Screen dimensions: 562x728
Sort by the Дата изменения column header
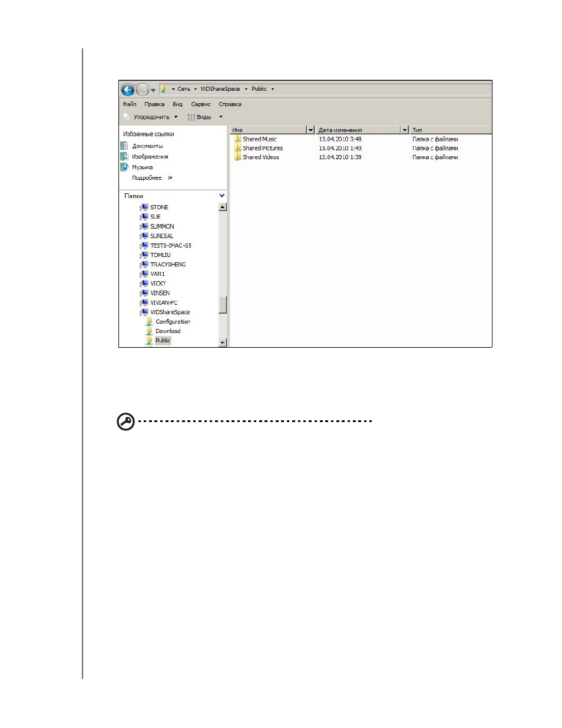[x=358, y=130]
